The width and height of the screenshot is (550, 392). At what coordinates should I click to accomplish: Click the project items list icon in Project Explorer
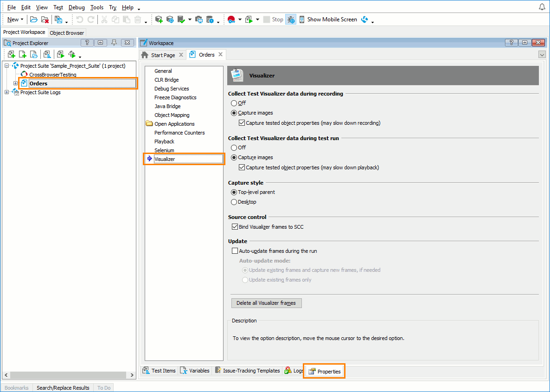pos(47,54)
